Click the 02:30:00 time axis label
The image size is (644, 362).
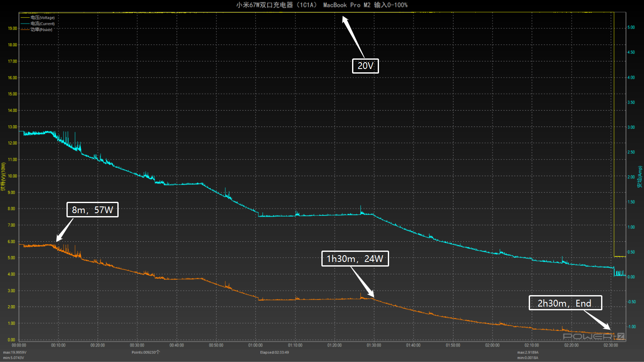[611, 345]
